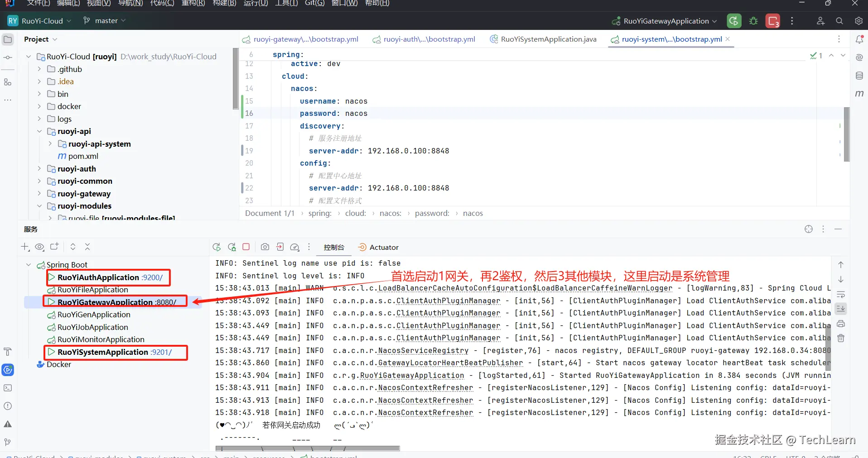Image resolution: width=868 pixels, height=458 pixels.
Task: Open Code With Me user icon
Action: point(820,21)
